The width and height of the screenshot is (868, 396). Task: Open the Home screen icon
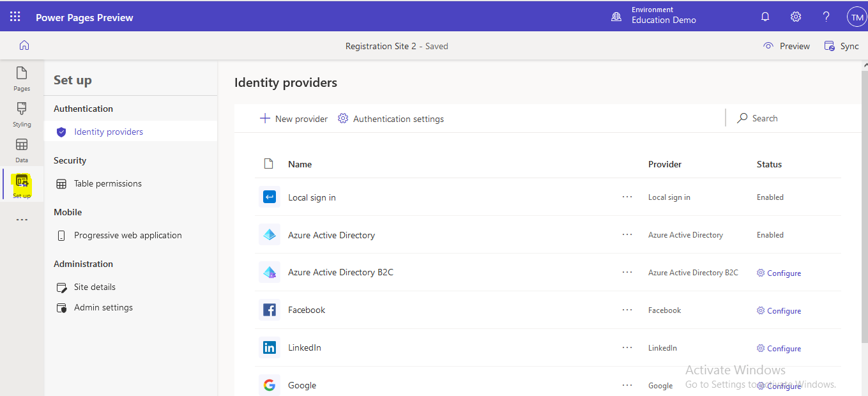click(x=24, y=45)
